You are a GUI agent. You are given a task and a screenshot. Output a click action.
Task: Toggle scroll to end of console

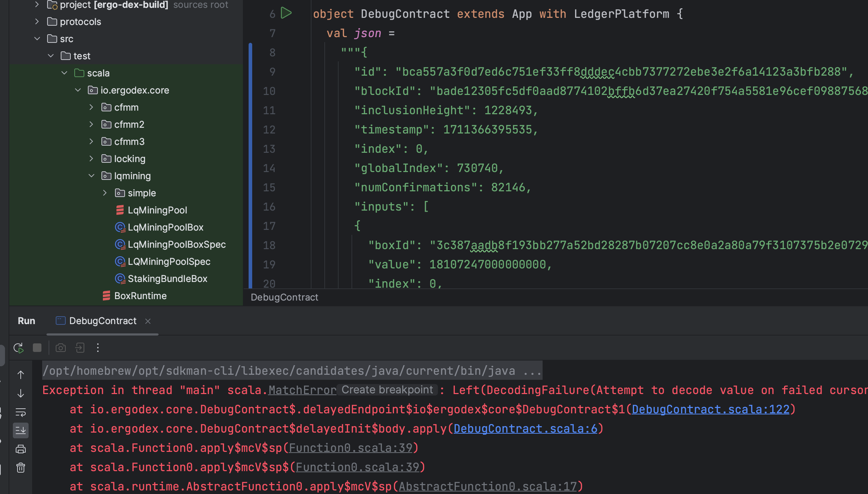click(21, 430)
